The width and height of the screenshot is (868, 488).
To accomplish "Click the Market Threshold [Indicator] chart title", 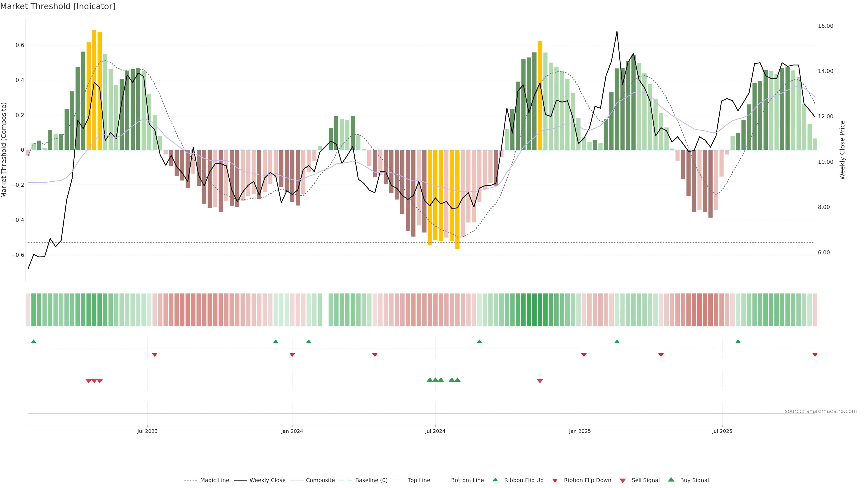I will tap(58, 6).
